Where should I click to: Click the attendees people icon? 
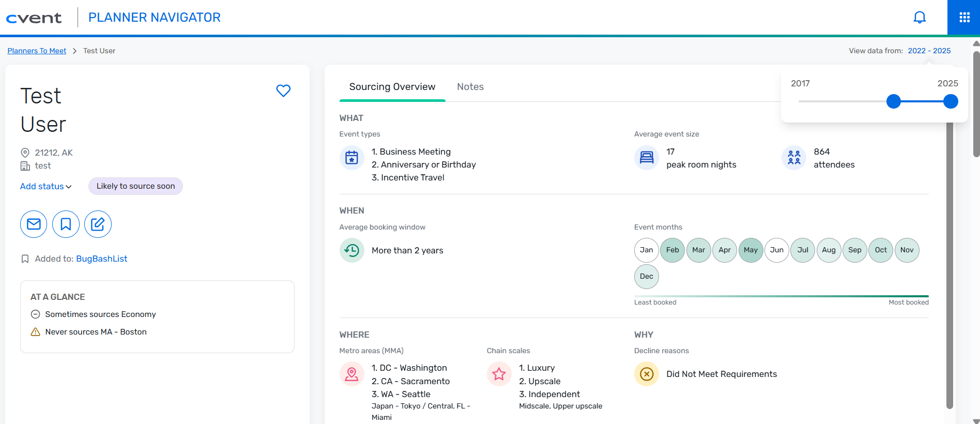(794, 158)
